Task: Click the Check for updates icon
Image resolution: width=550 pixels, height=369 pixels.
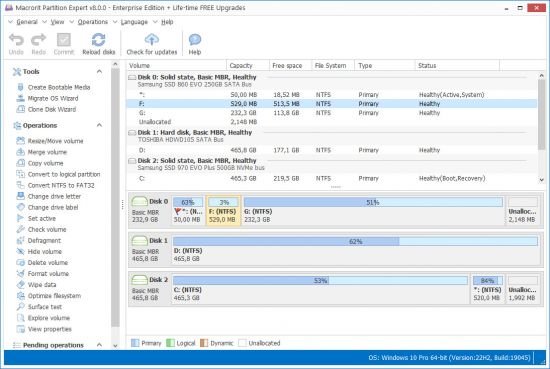Action: (x=152, y=40)
